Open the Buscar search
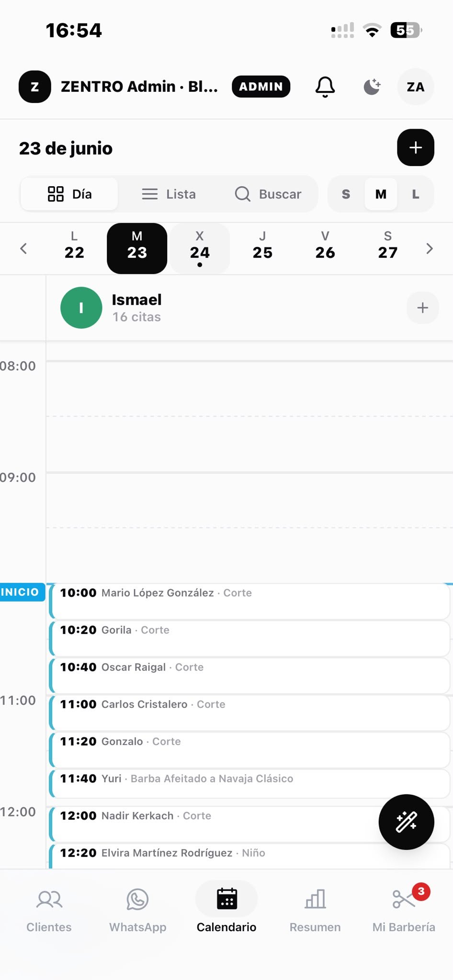The image size is (453, 980). 268,194
